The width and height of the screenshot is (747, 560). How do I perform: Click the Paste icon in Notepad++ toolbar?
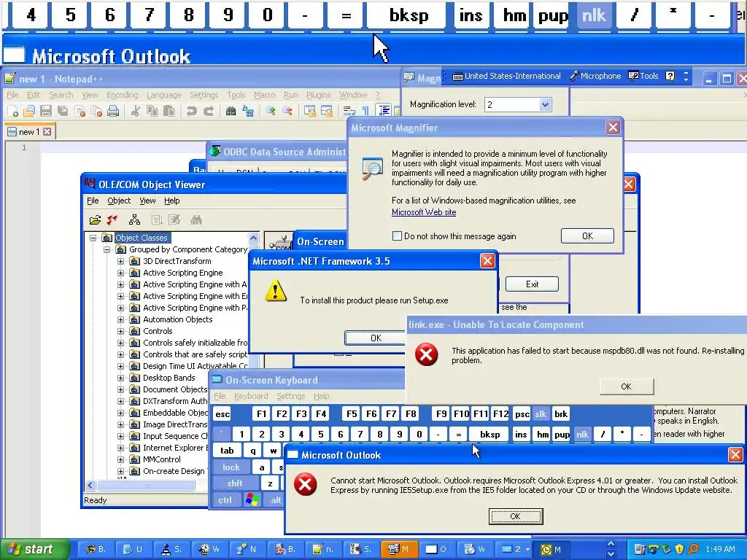point(169,112)
